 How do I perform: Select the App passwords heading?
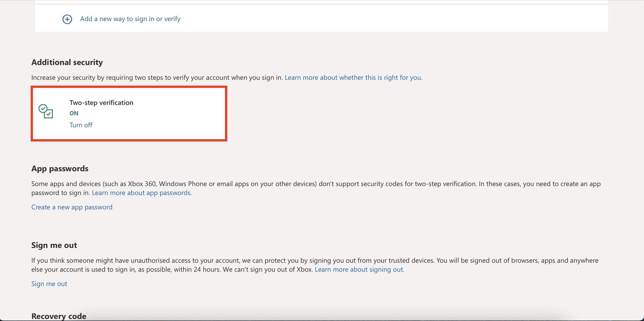(x=60, y=168)
